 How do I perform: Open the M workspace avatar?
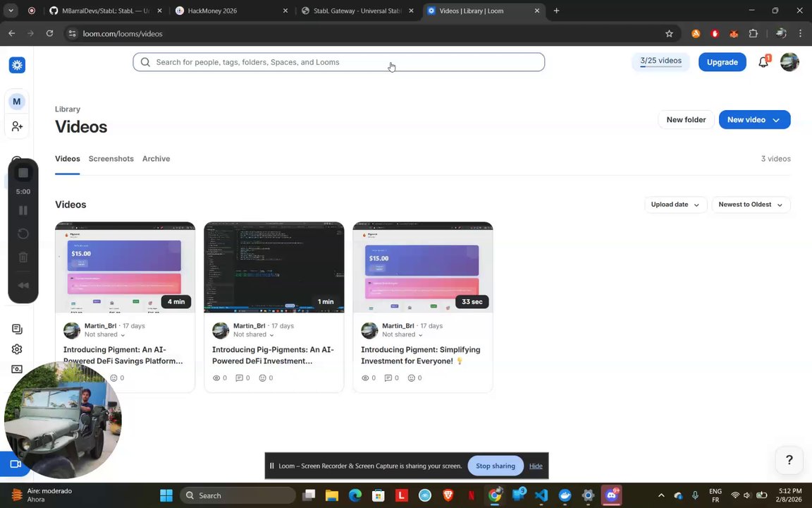point(17,102)
